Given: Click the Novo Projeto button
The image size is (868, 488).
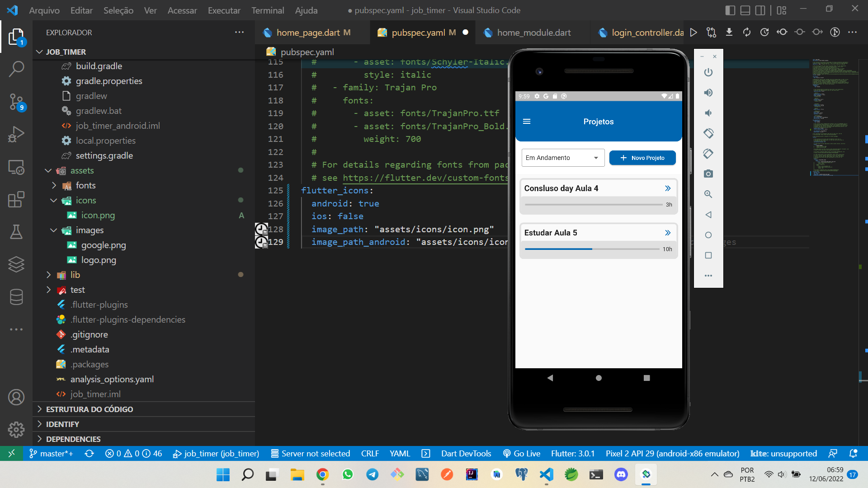Looking at the screenshot, I should click(x=642, y=158).
